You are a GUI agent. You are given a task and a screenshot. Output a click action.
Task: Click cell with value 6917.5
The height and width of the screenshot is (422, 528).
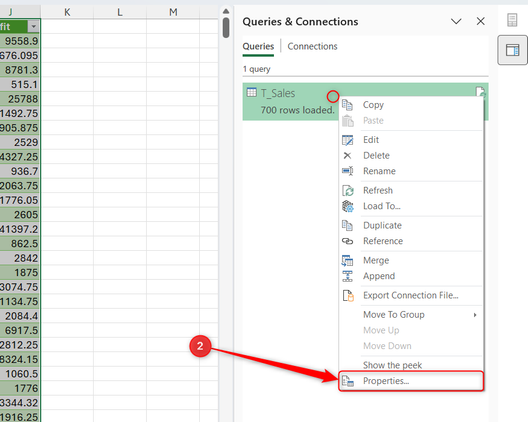(20, 331)
